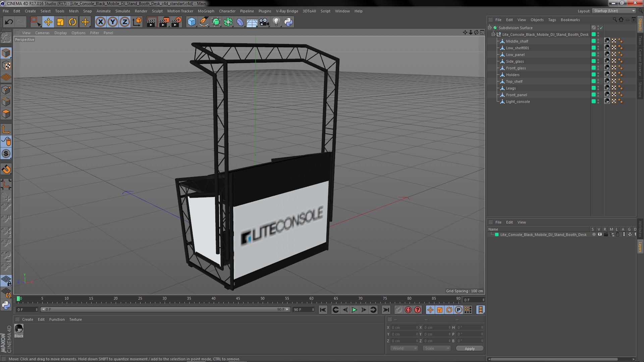Toggle visibility dots for Holders

pyautogui.click(x=598, y=75)
